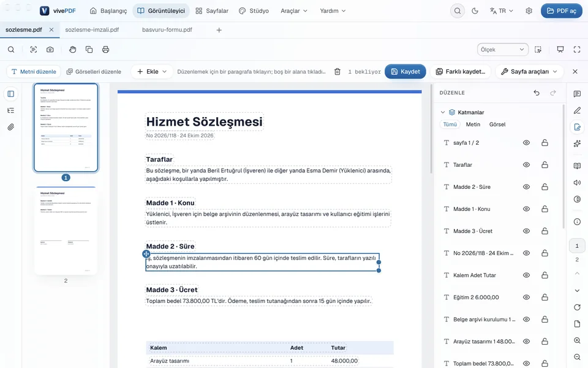Click the PDF aç button
Image resolution: width=588 pixels, height=368 pixels.
[562, 11]
